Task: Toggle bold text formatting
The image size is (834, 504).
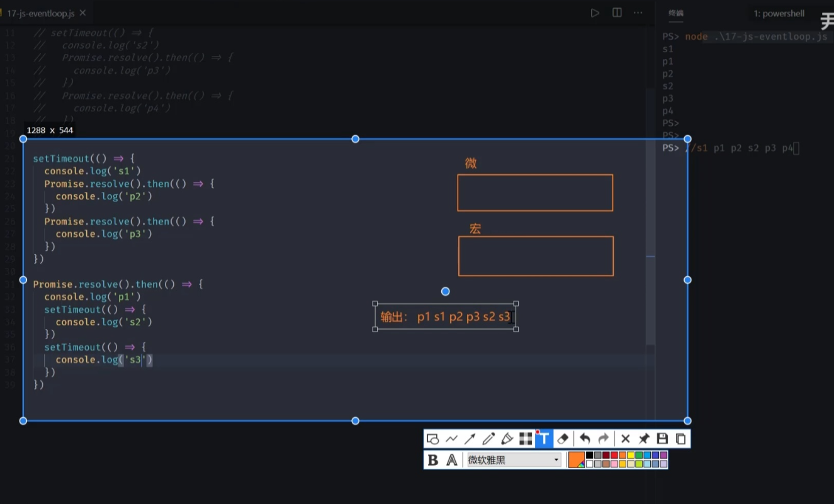Action: coord(433,460)
